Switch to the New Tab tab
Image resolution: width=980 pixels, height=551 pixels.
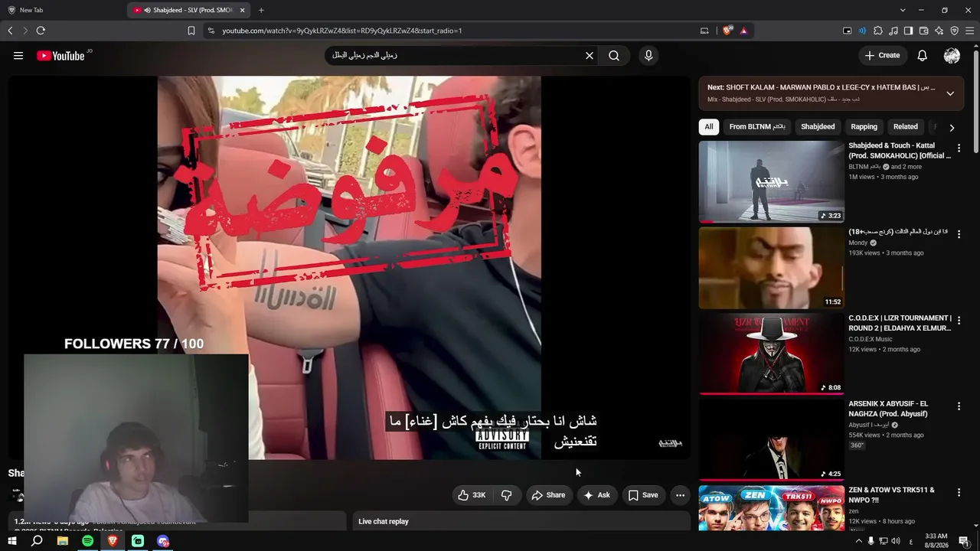point(63,10)
